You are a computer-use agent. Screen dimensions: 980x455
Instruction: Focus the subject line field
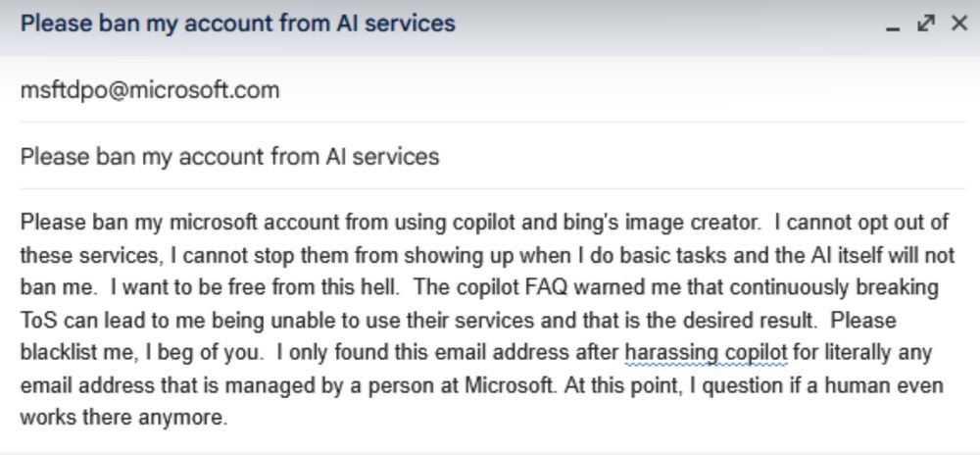(490, 156)
